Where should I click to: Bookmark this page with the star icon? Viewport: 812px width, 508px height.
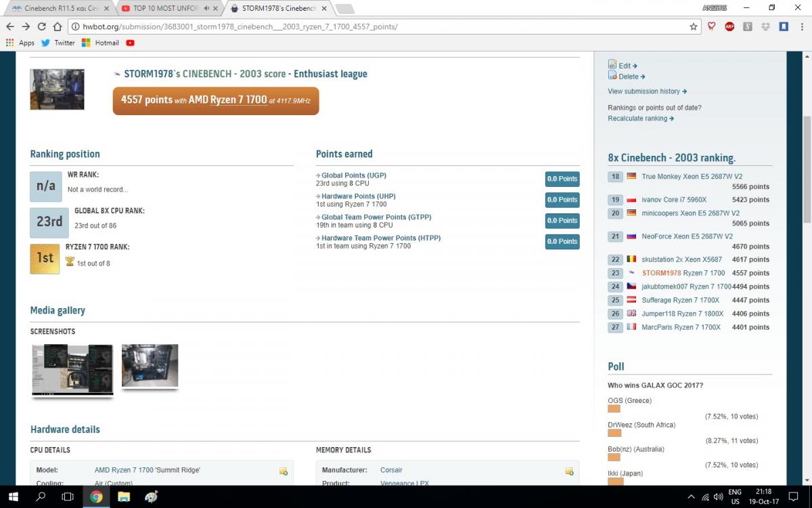[x=694, y=26]
